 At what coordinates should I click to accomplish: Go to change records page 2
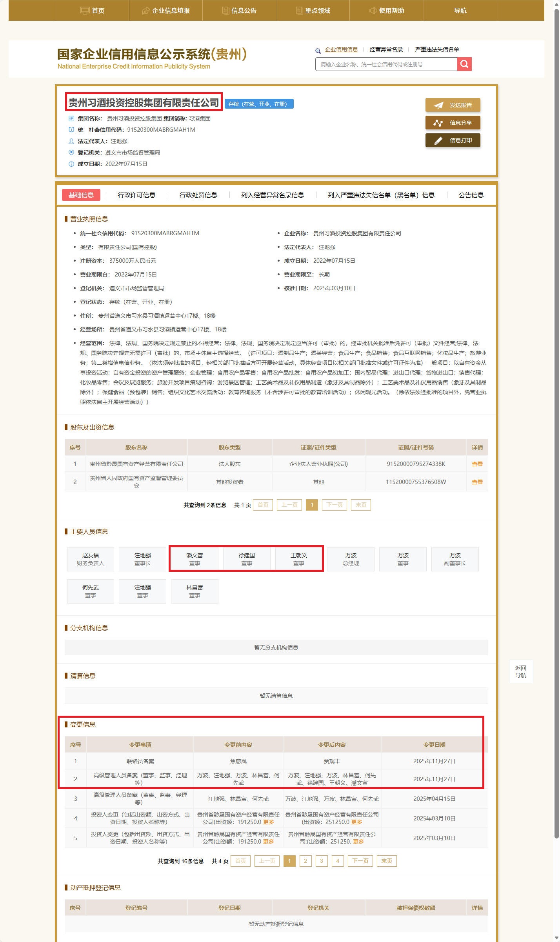(x=305, y=861)
